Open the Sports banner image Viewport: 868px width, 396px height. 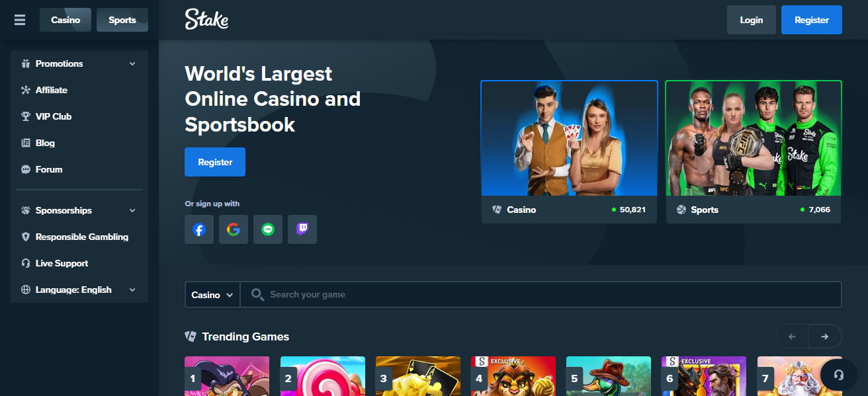click(754, 138)
